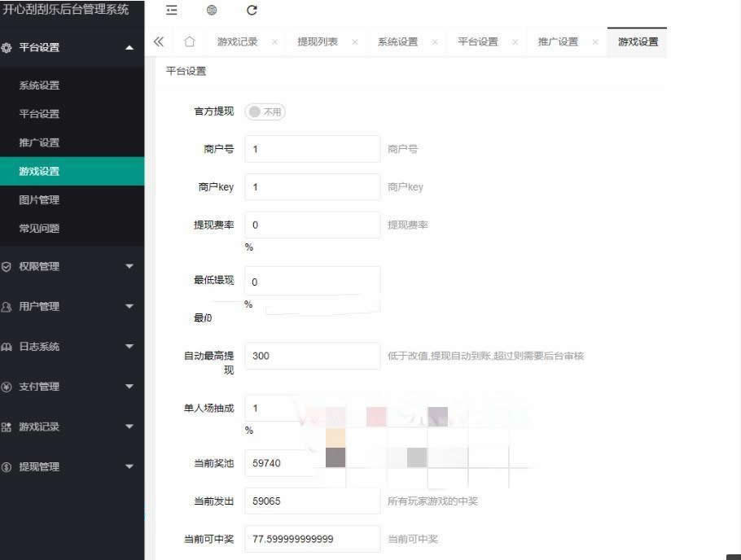Go to the home tab icon
Viewport: 741px width, 560px height.
coord(190,42)
